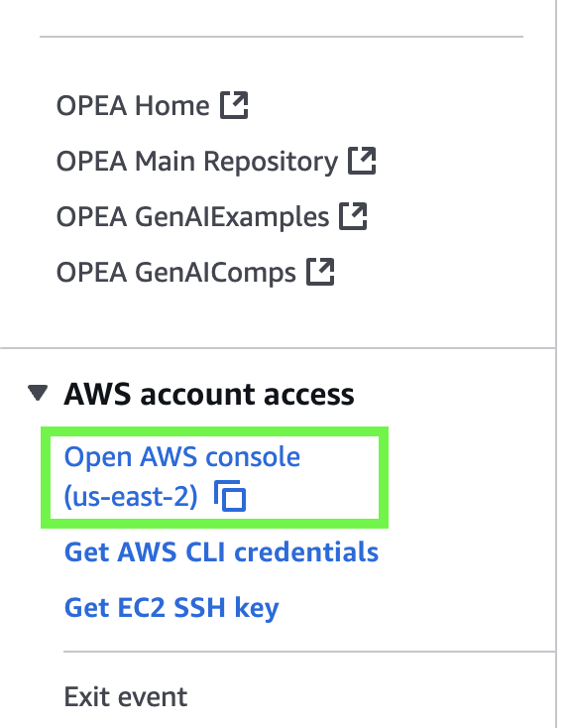Click the word Repository in OPEA Main Repository
This screenshot has width=569, height=728.
coord(271,162)
